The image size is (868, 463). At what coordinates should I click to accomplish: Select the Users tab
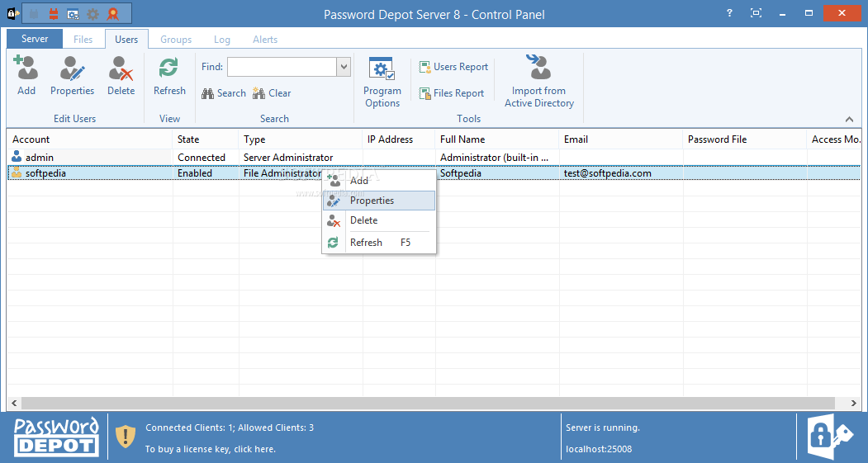pos(126,40)
